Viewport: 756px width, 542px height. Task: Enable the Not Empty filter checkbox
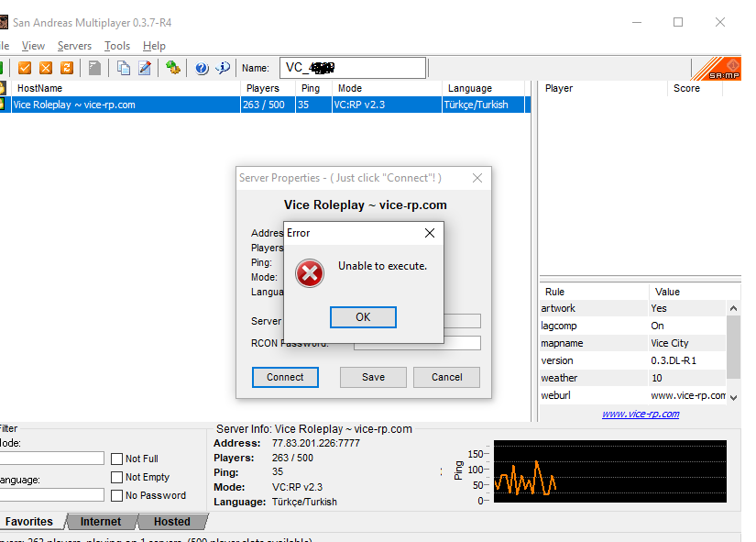point(116,477)
